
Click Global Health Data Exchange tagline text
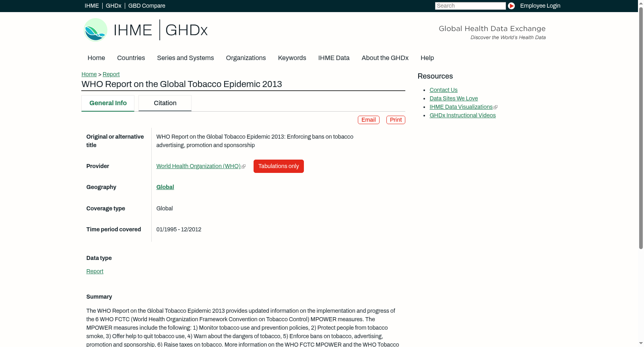point(492,29)
